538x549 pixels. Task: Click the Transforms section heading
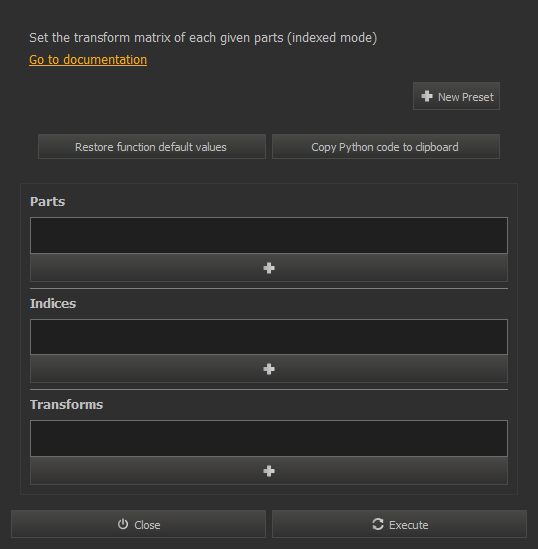[66, 405]
